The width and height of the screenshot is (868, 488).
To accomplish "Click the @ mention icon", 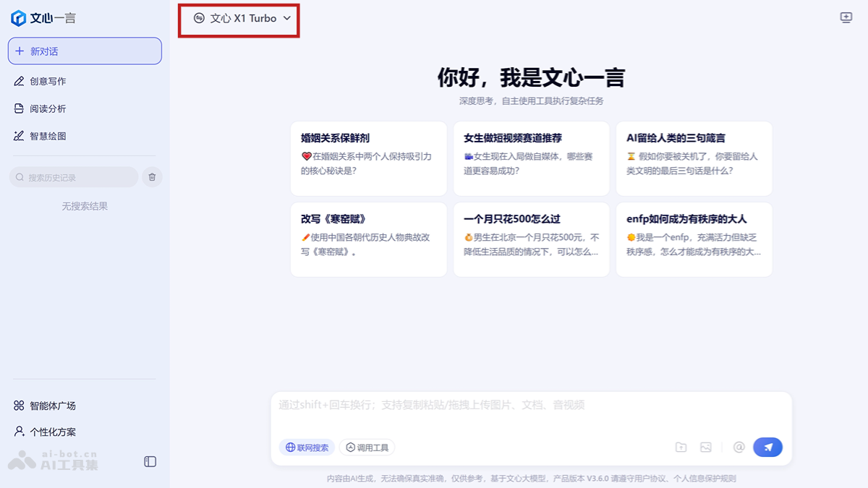I will [x=738, y=447].
